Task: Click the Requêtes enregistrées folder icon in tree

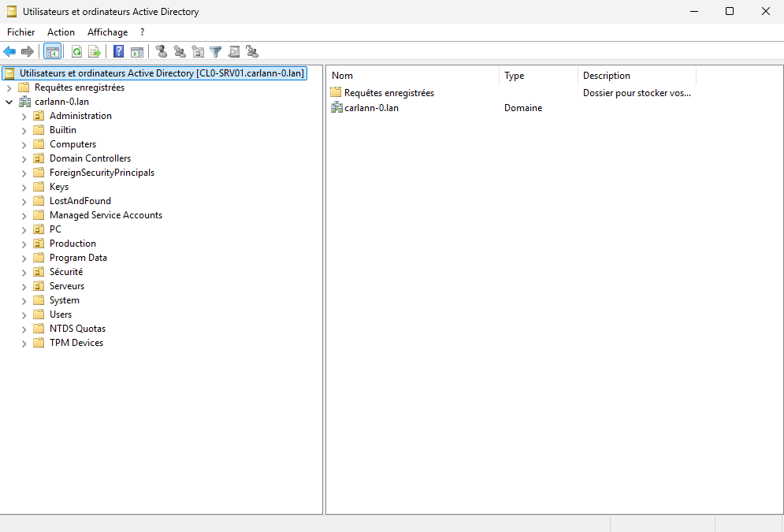Action: pos(24,87)
